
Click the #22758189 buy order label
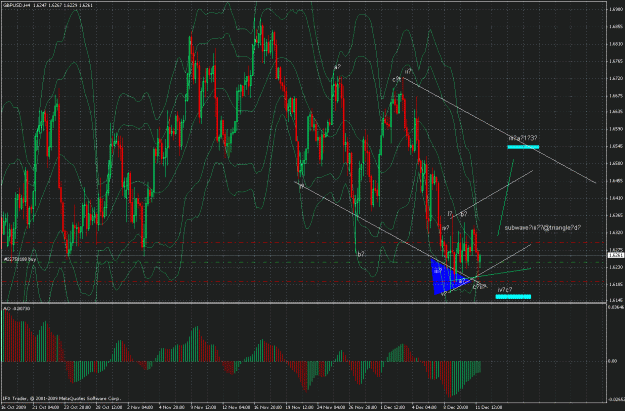(20, 259)
